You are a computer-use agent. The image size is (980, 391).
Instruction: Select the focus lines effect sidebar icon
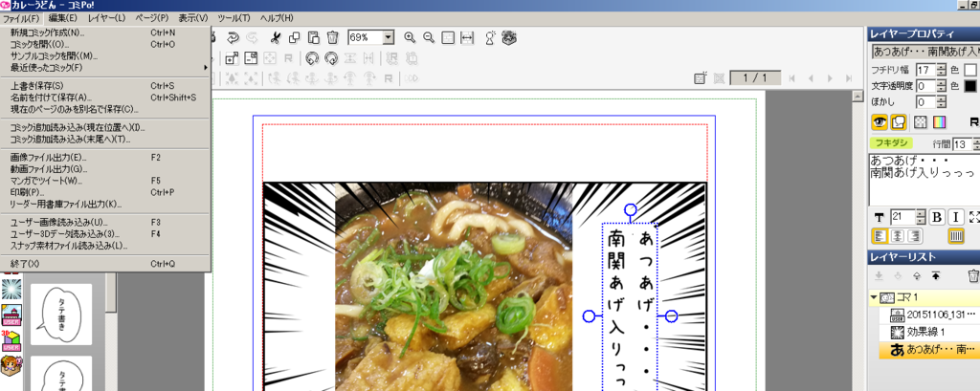(11, 290)
